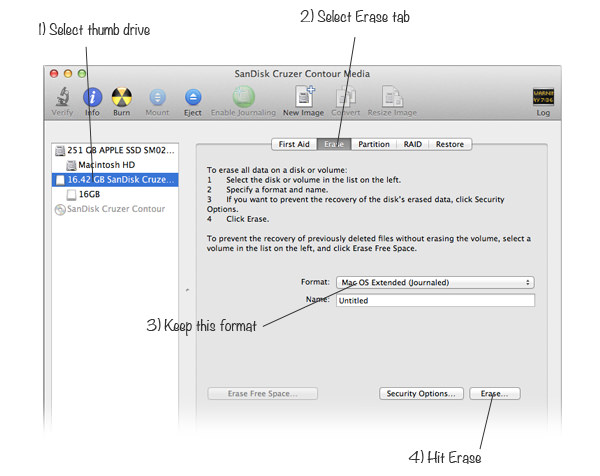Zoom the window with green button

[82, 73]
